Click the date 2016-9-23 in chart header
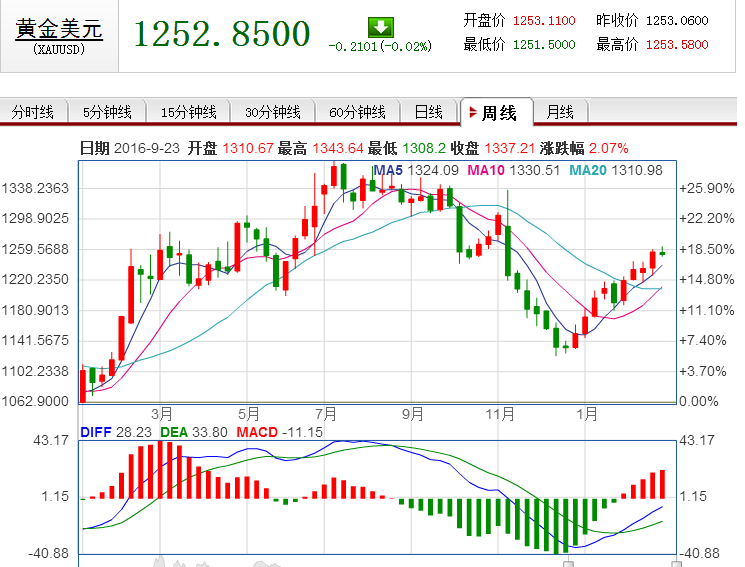The height and width of the screenshot is (567, 745). point(147,148)
